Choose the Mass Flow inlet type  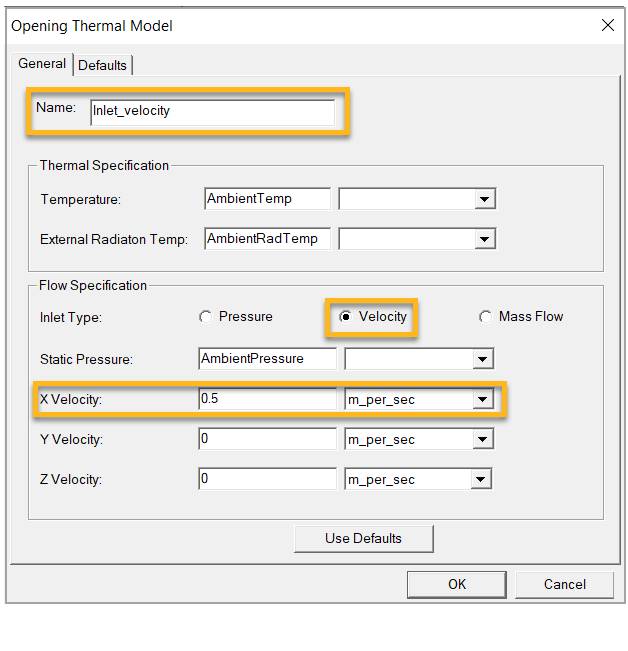486,317
